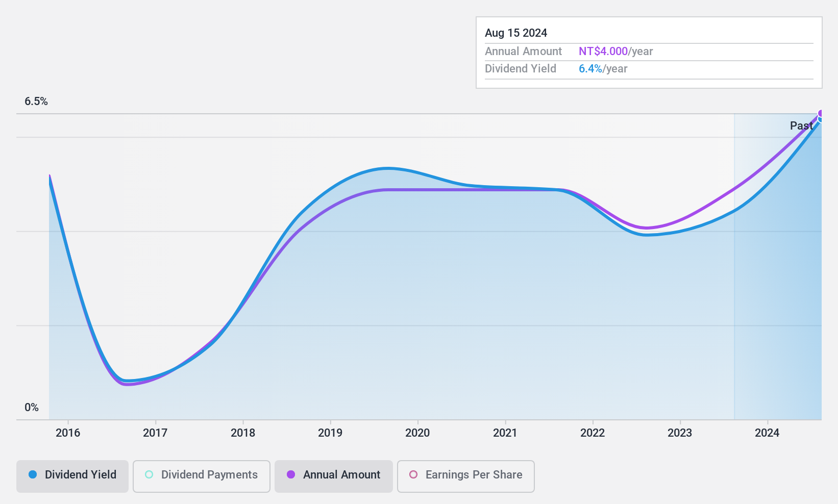Click the 2018 x-axis label
The width and height of the screenshot is (838, 504).
[243, 433]
